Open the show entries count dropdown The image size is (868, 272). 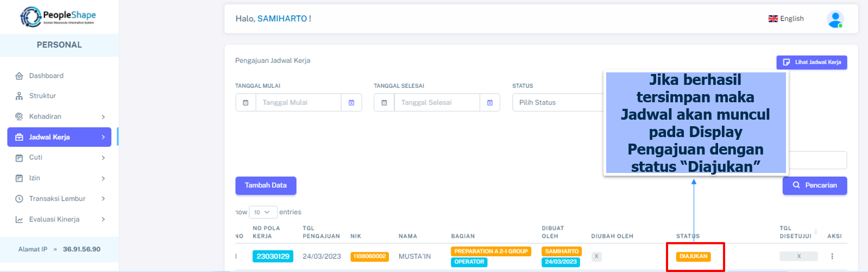tap(262, 212)
